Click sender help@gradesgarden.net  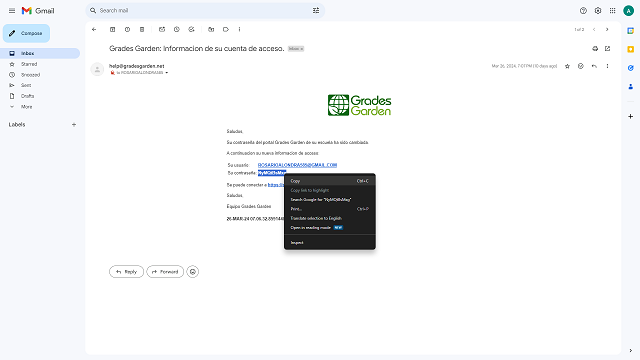coord(137,66)
